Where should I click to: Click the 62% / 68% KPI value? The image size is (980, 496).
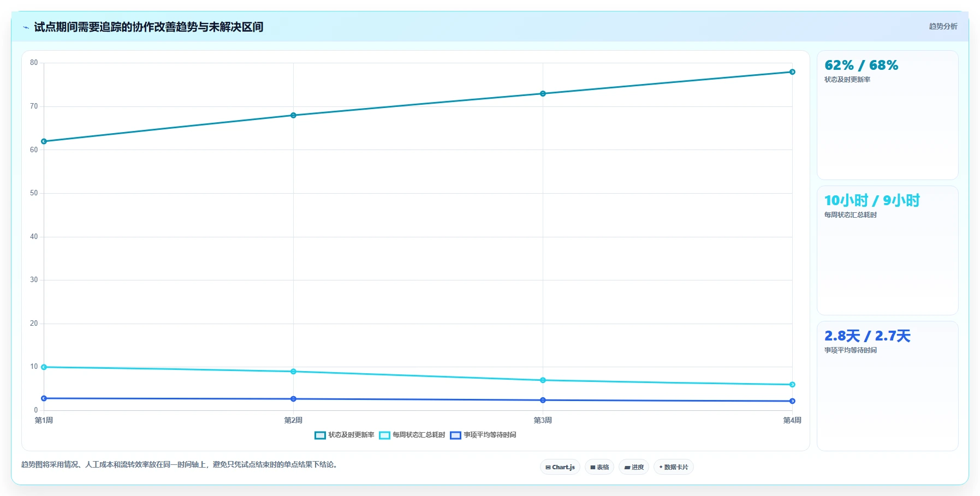pos(861,65)
